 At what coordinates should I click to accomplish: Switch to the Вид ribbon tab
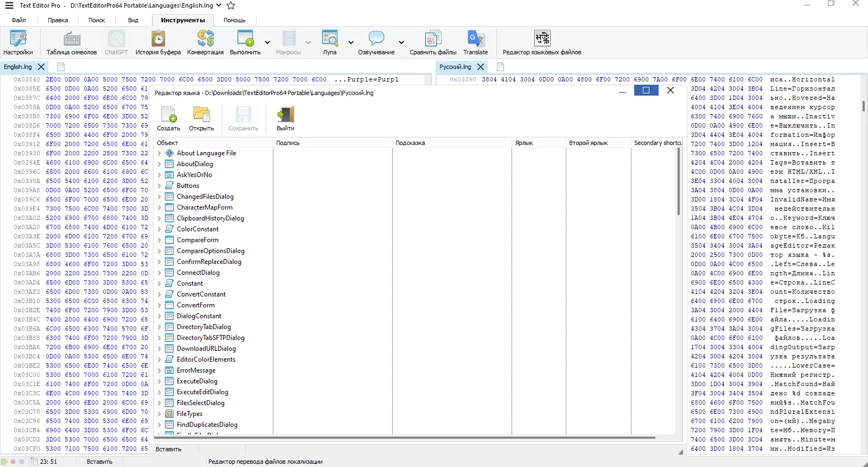coord(133,20)
